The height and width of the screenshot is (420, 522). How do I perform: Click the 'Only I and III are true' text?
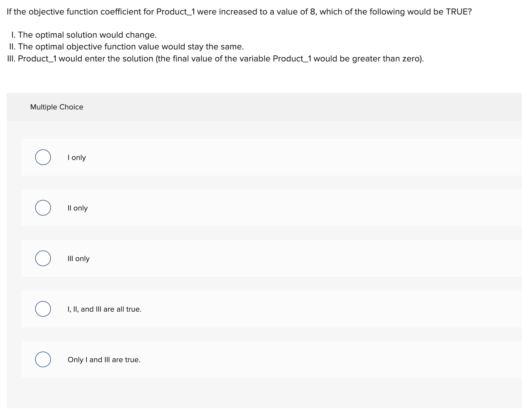point(104,360)
